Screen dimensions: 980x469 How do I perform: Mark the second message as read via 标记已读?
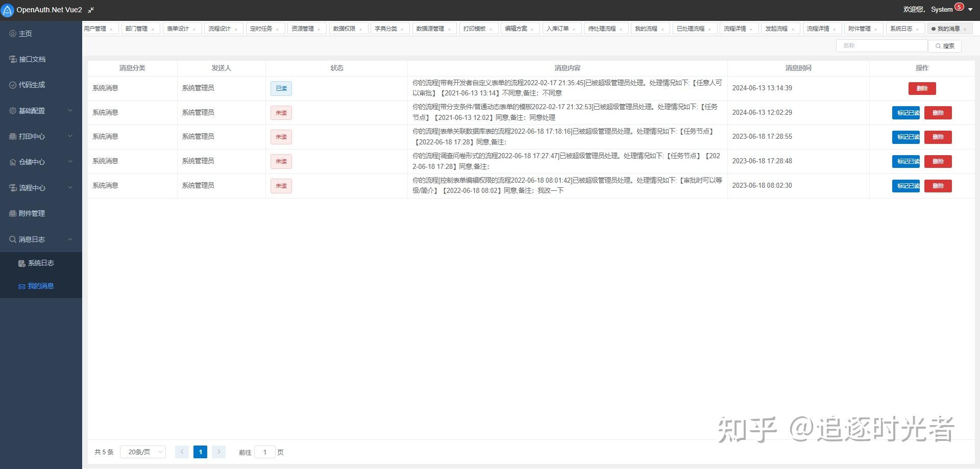906,113
